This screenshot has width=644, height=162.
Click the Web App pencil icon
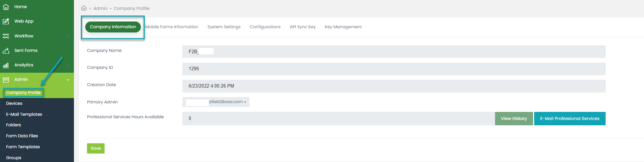coord(6,21)
